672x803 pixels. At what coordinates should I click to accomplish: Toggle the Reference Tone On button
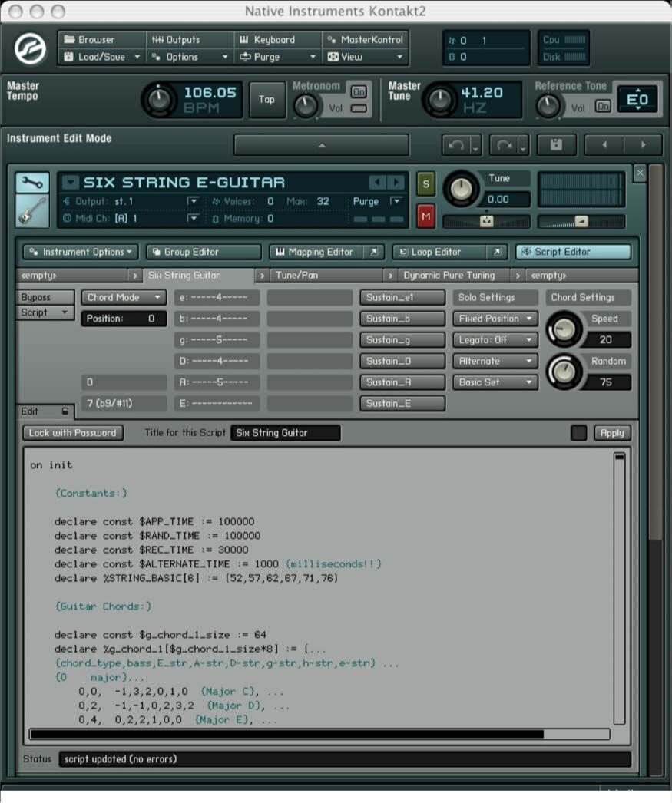click(603, 106)
